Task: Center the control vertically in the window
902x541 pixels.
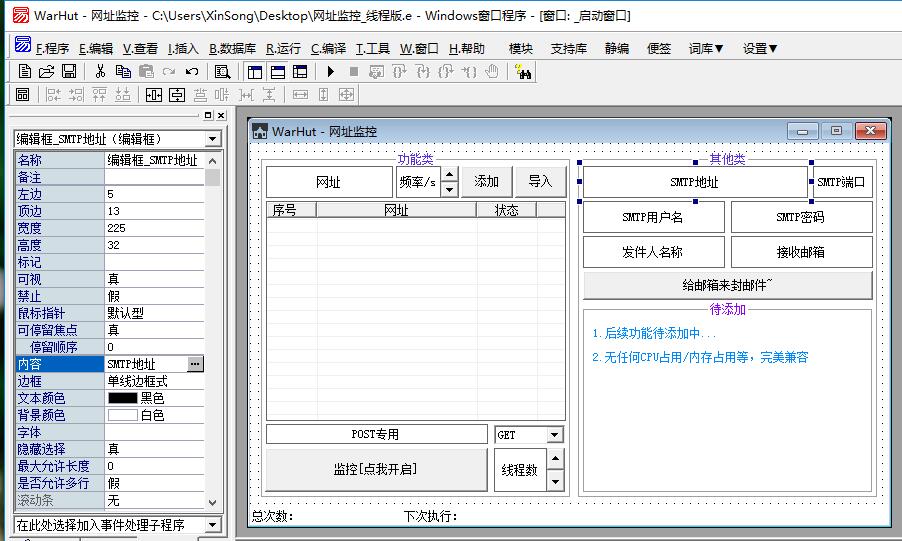Action: (x=177, y=94)
